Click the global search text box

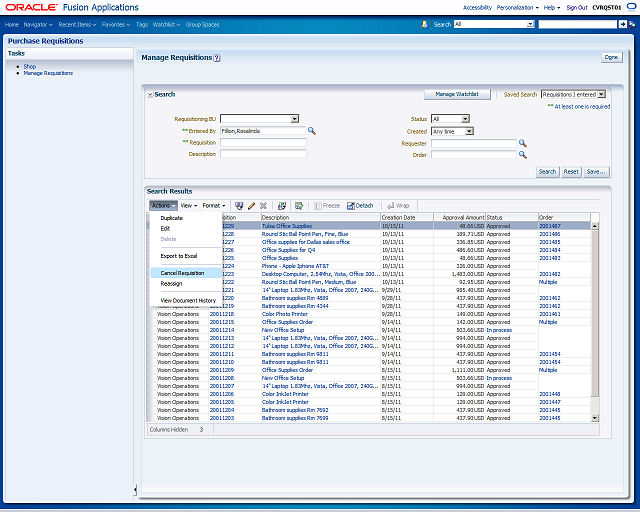click(x=578, y=24)
